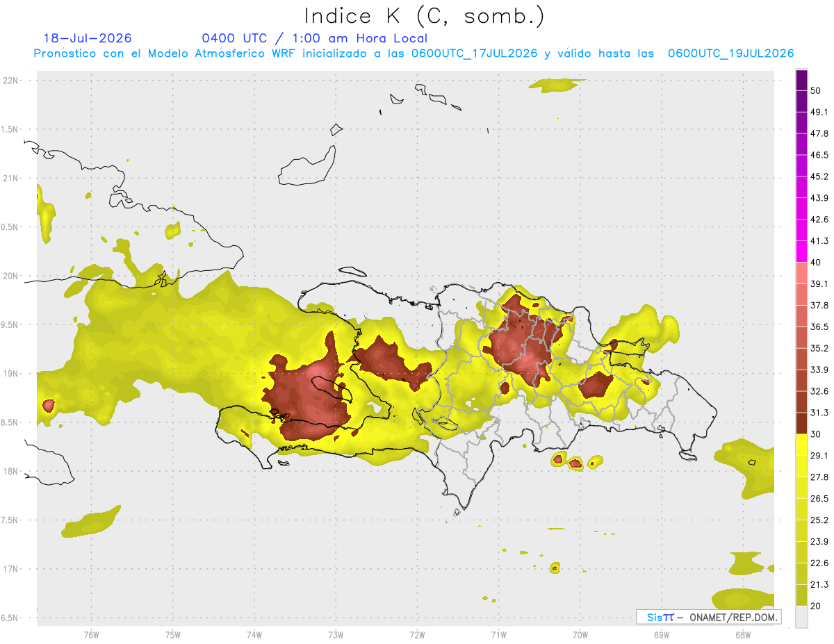This screenshot has height=644, width=834.
Task: Click the colorbar value '39.1'
Action: click(x=820, y=283)
